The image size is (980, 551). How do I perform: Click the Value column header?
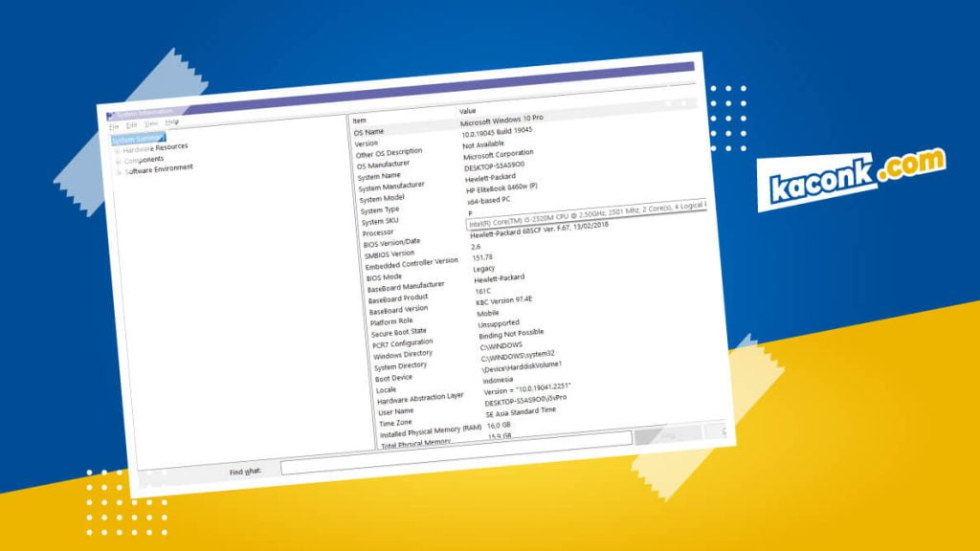click(467, 111)
